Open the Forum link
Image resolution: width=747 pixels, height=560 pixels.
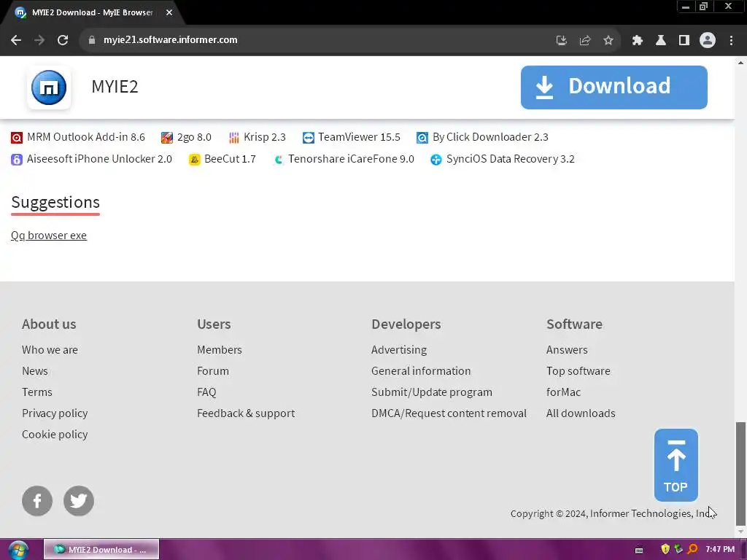[212, 371]
